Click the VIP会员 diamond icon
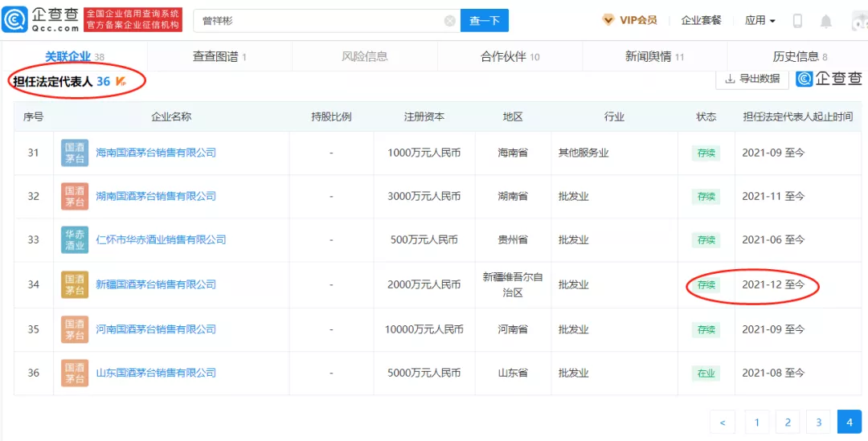The height and width of the screenshot is (441, 868). coord(608,20)
